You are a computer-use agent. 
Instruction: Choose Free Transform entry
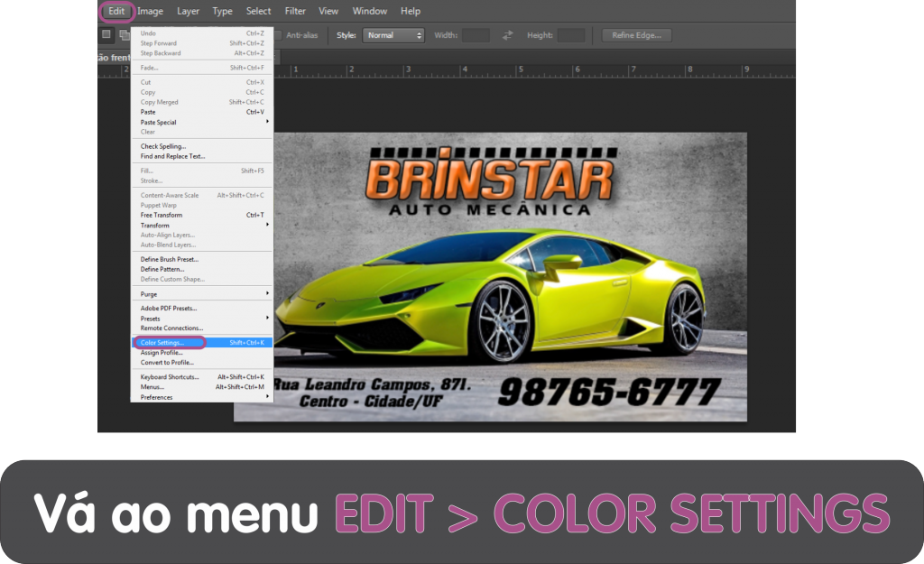pos(201,215)
